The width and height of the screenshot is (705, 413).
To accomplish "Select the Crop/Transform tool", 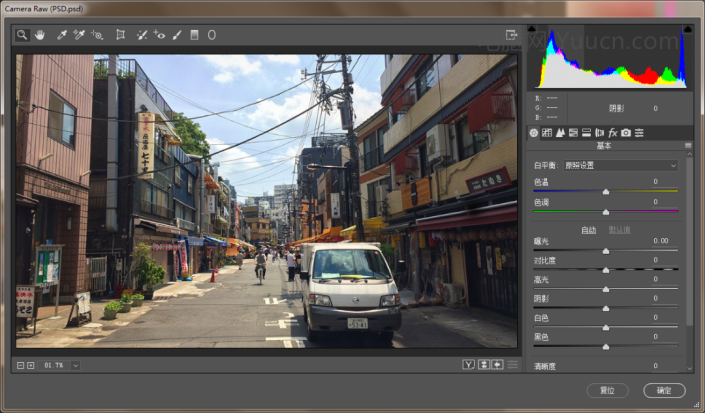I will tap(120, 35).
